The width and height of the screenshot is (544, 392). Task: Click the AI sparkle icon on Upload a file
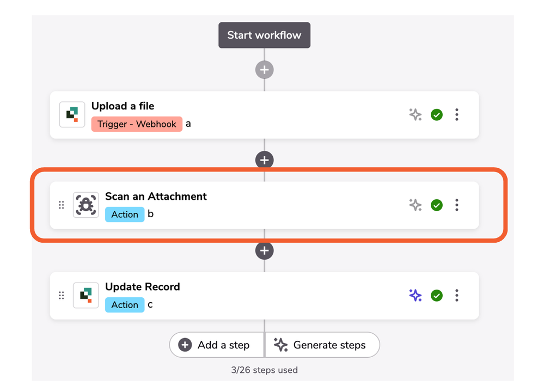point(415,114)
